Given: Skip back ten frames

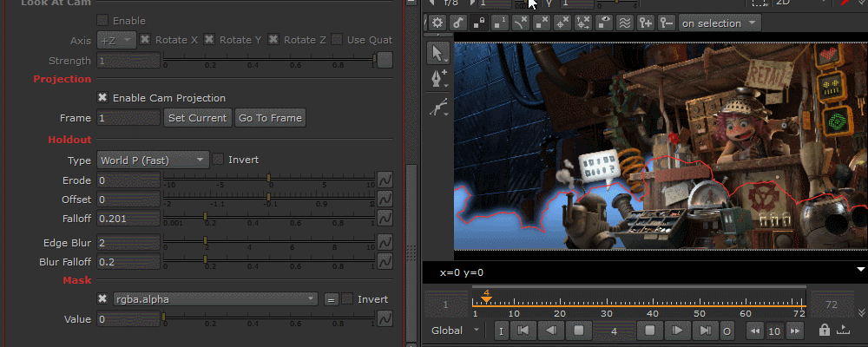Looking at the screenshot, I should (x=756, y=331).
